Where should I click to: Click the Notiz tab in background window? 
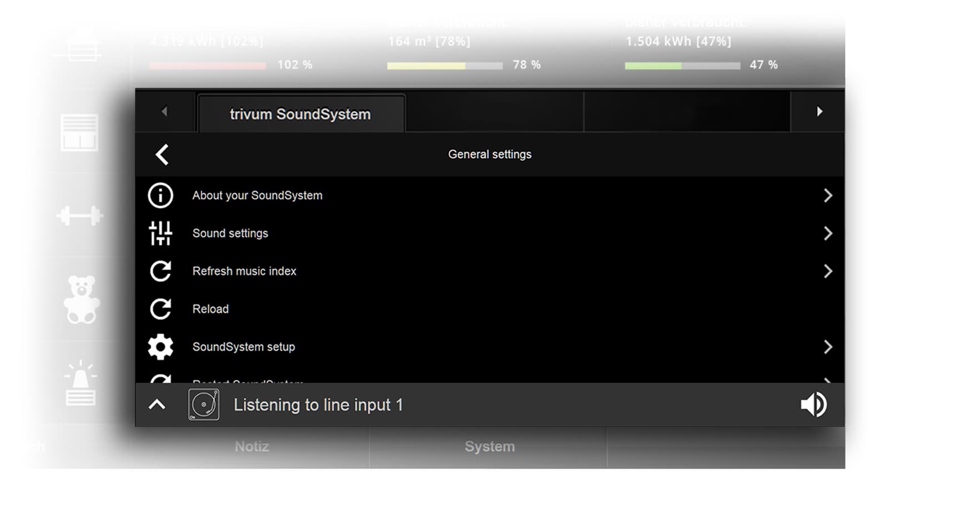252,446
